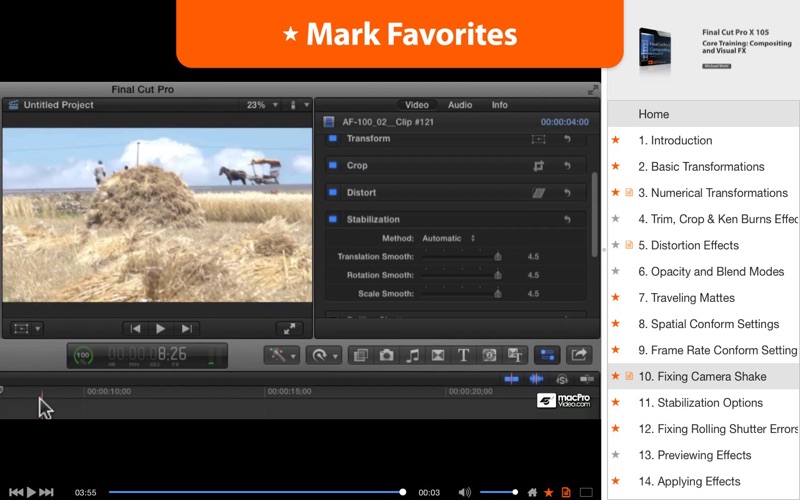This screenshot has width=800, height=500.
Task: Skip to next lesson in player bar
Action: click(x=46, y=492)
